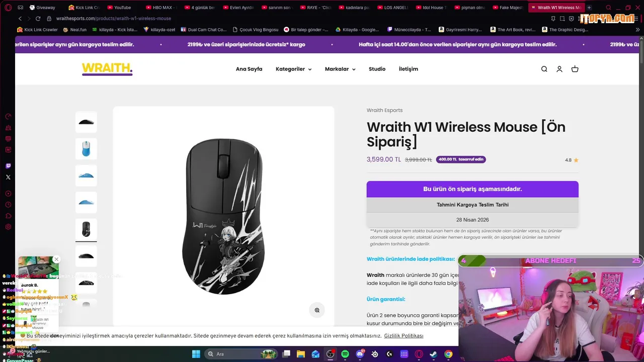Reload the page with the refresh icon

(38, 19)
